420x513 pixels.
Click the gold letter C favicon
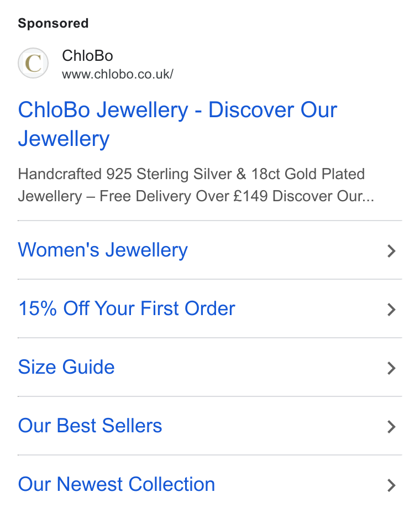[x=33, y=63]
